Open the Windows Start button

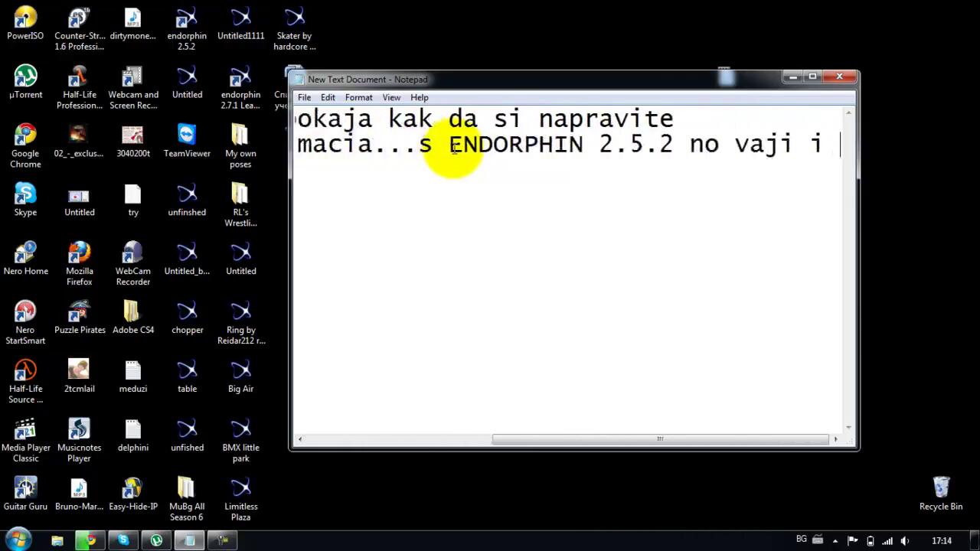click(18, 540)
